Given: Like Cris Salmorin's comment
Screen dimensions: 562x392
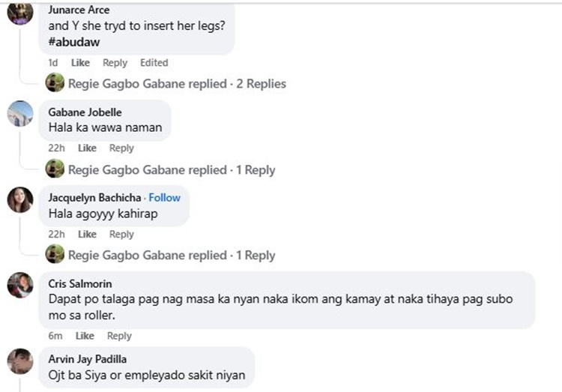Looking at the screenshot, I should click(x=85, y=336).
